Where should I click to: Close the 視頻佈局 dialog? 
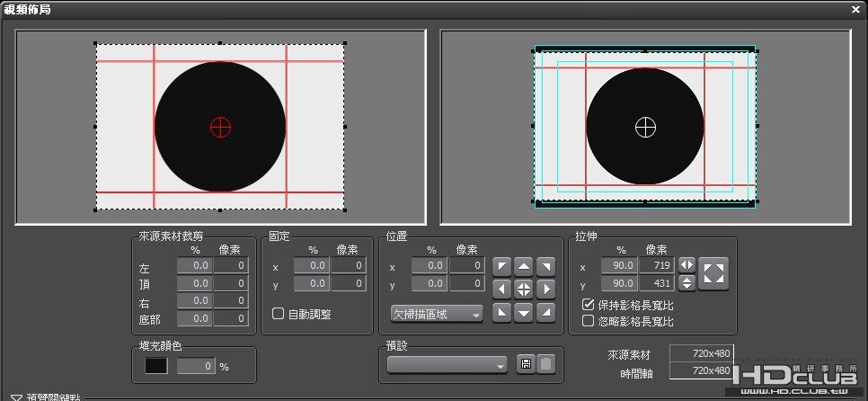click(x=855, y=9)
